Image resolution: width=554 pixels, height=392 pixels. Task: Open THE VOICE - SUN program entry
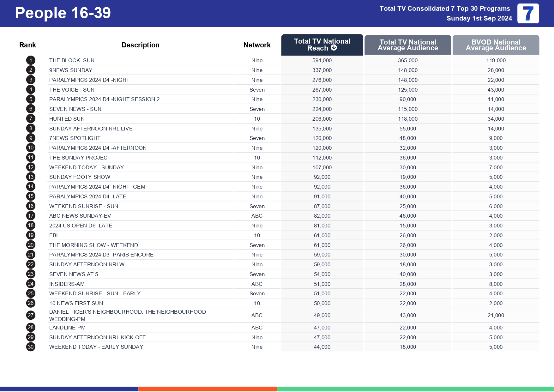(x=72, y=89)
